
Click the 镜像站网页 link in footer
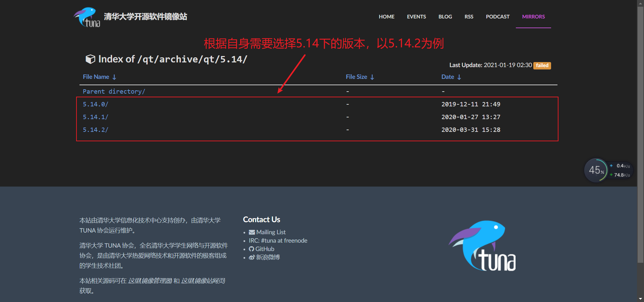[203, 281]
